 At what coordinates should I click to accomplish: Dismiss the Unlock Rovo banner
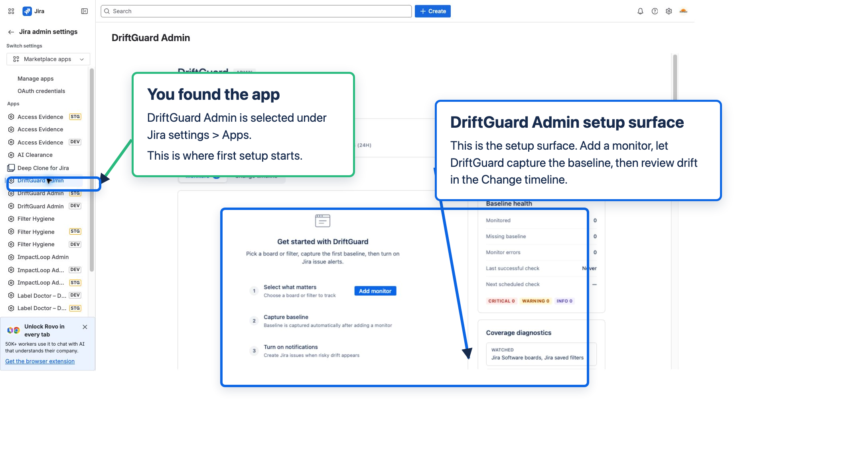pyautogui.click(x=85, y=327)
